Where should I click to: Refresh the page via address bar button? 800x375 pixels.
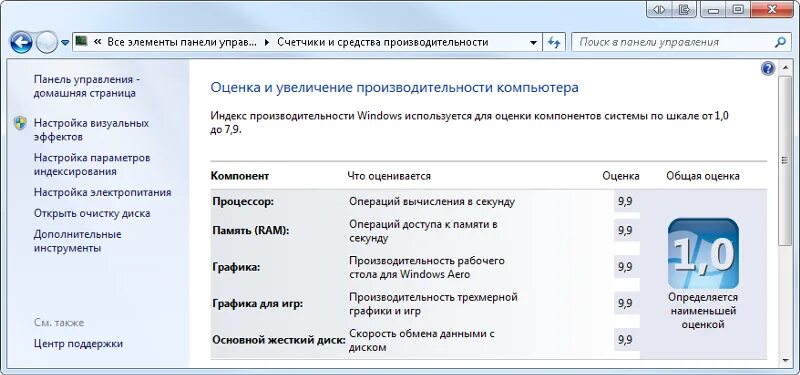click(x=554, y=43)
